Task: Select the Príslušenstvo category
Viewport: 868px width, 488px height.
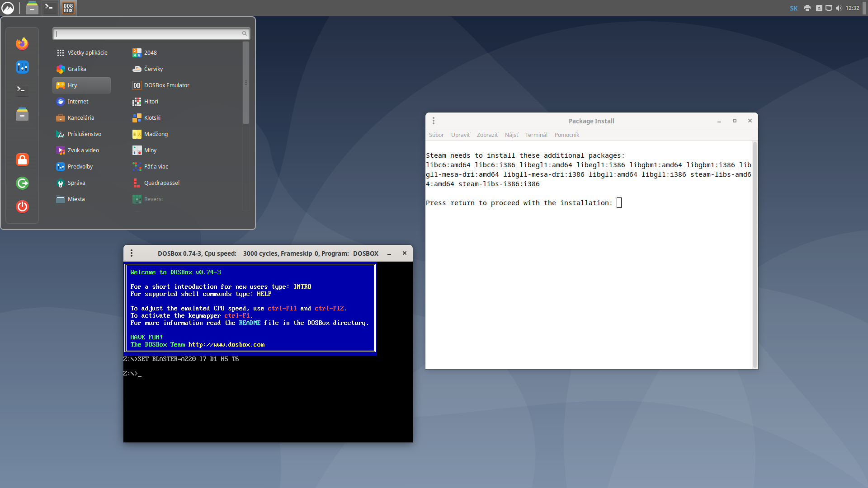Action: pyautogui.click(x=82, y=134)
